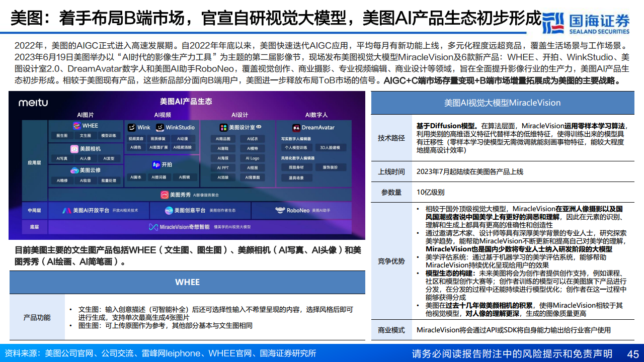Click the WHEE app icon
The height and width of the screenshot is (362, 644).
coord(77,126)
